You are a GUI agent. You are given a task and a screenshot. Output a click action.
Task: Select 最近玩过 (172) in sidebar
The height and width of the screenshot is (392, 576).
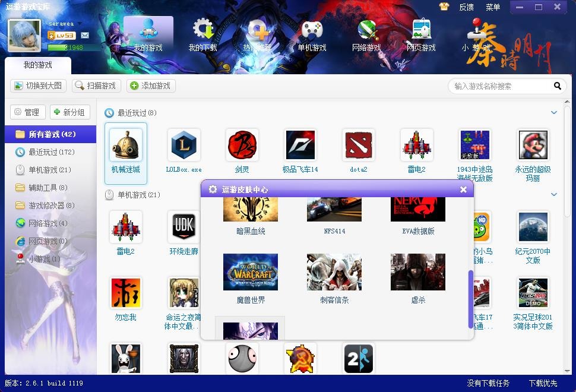point(50,152)
